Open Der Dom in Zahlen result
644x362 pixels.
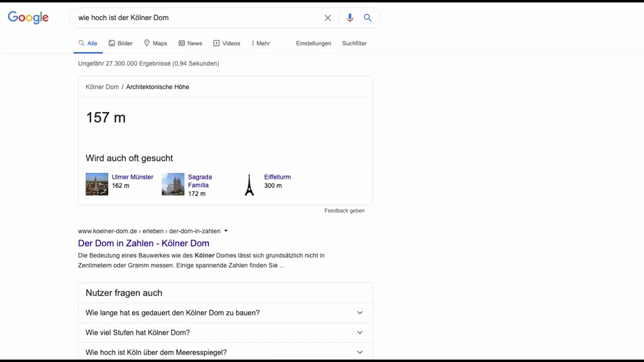click(143, 243)
